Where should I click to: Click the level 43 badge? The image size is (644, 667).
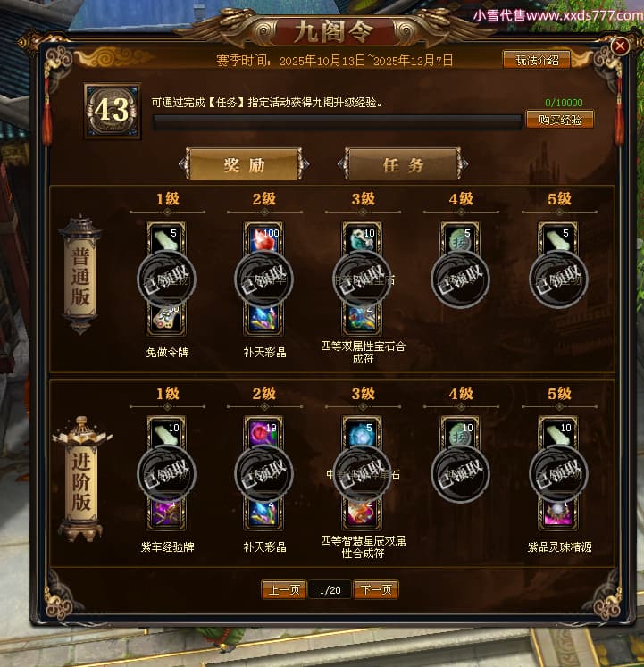[x=113, y=111]
